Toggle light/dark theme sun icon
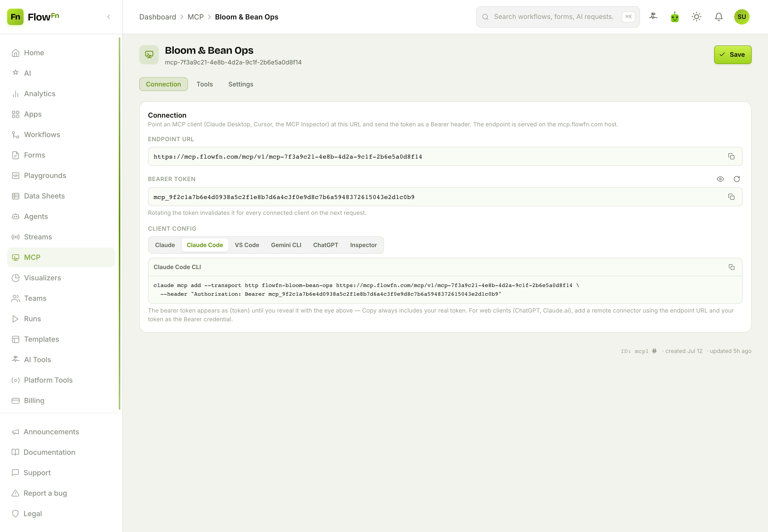 point(697,17)
